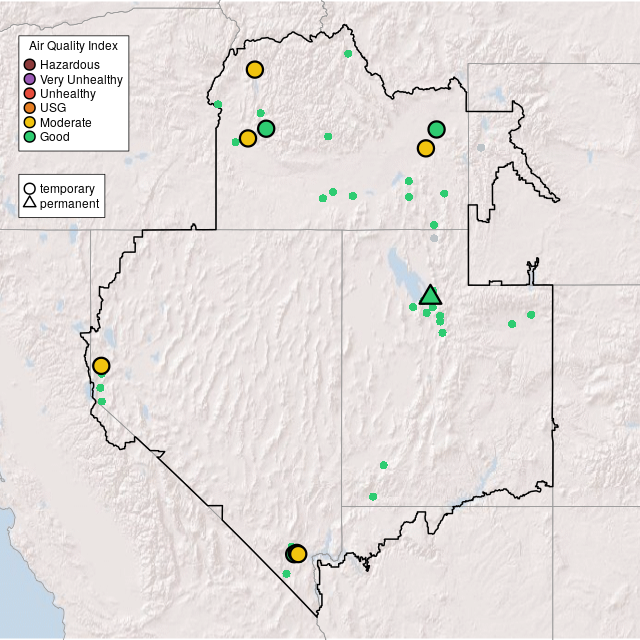Click the large green circle in the northwest cluster
Image resolution: width=640 pixels, height=640 pixels.
[x=266, y=128]
